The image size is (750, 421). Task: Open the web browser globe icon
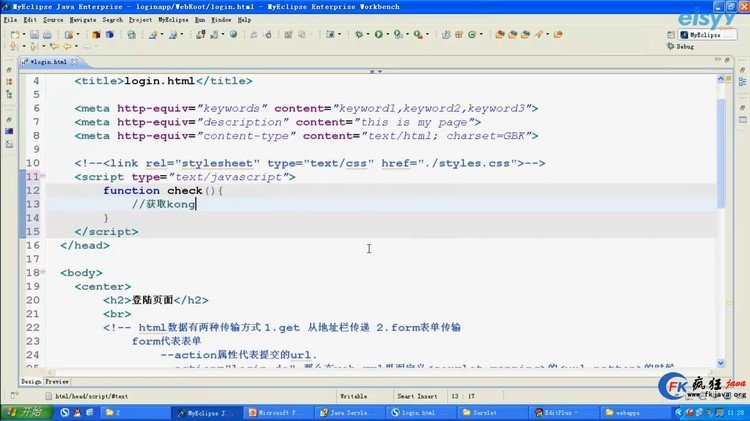132,34
